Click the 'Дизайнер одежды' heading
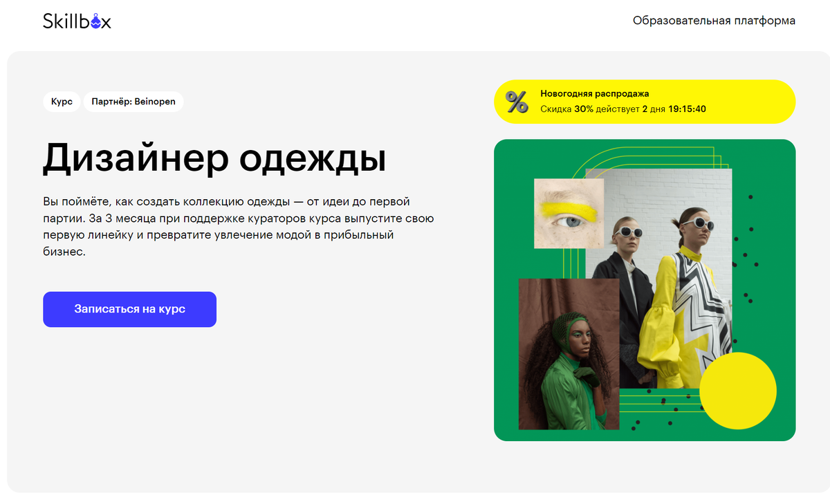The image size is (830, 504). (x=214, y=158)
